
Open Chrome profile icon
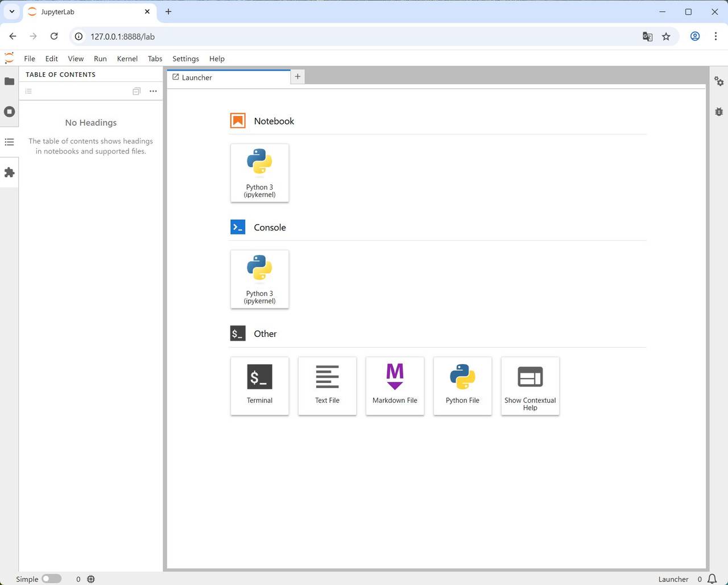(x=695, y=36)
